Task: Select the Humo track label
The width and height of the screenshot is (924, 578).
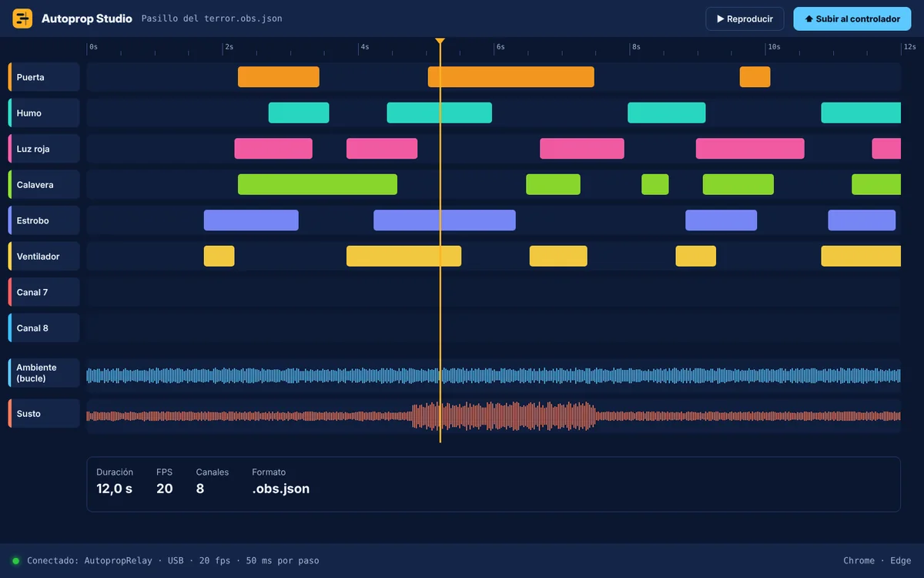Action: click(44, 113)
